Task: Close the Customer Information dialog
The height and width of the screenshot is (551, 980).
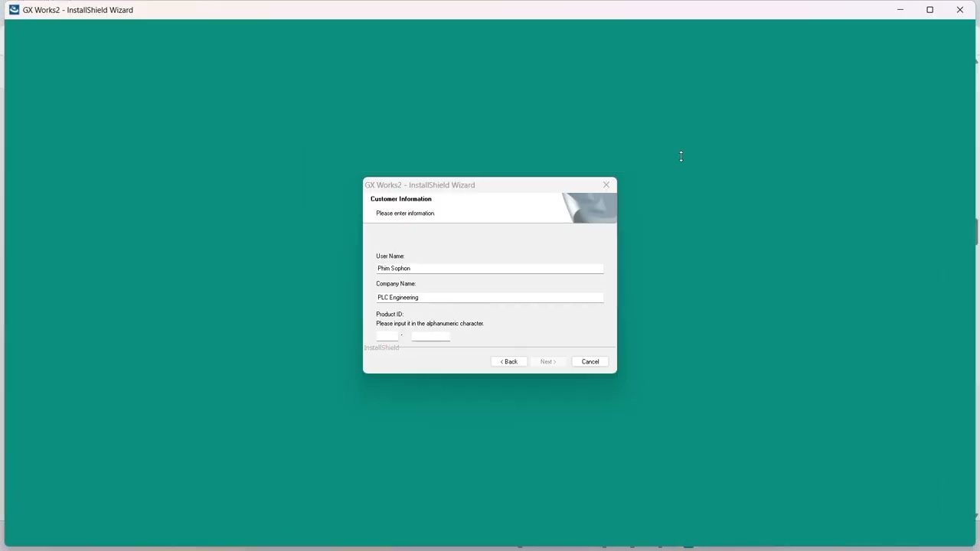Action: point(606,184)
